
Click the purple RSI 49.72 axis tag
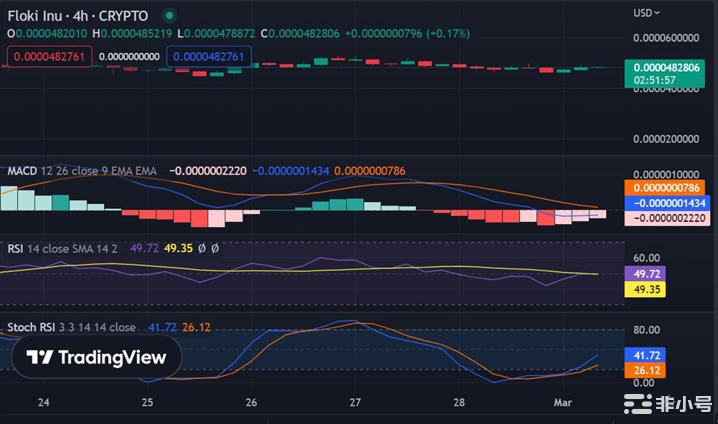[x=641, y=273]
